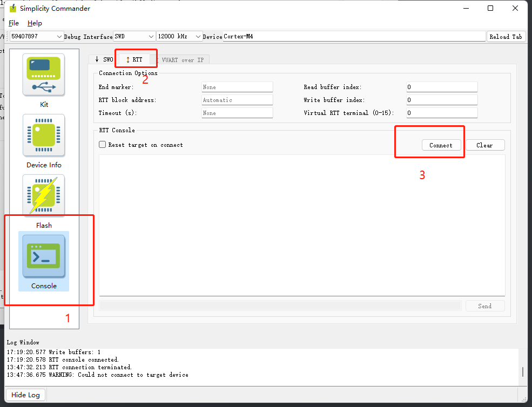Open the Flash page icon
The width and height of the screenshot is (532, 407).
pos(44,196)
